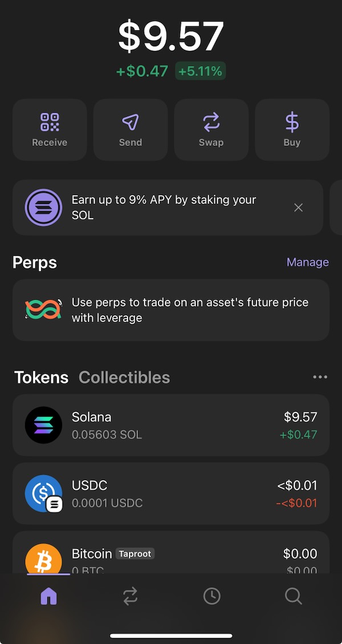Image resolution: width=342 pixels, height=644 pixels.
Task: Open the swap tab in bottom navigation
Action: pyautogui.click(x=131, y=596)
